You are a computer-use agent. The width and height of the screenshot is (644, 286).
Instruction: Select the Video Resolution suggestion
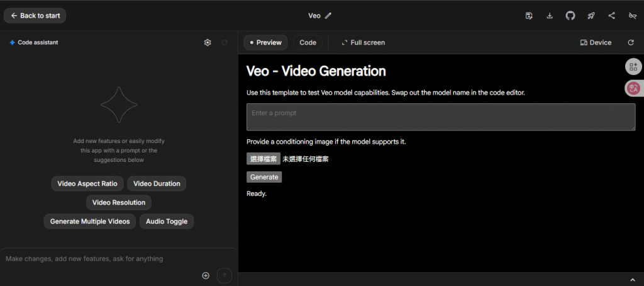click(119, 202)
